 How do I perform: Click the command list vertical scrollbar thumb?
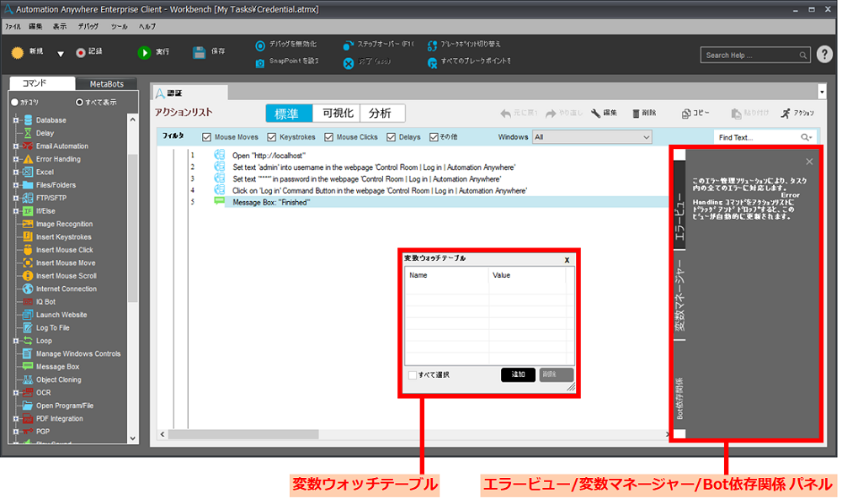click(x=133, y=228)
